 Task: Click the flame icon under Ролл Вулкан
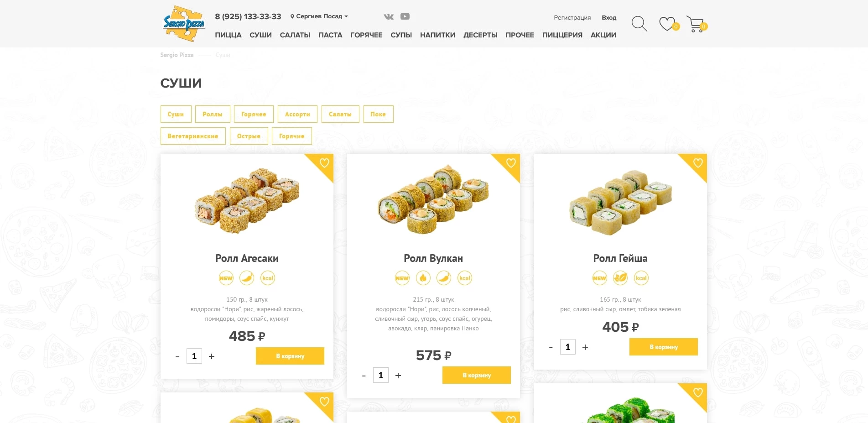(423, 278)
